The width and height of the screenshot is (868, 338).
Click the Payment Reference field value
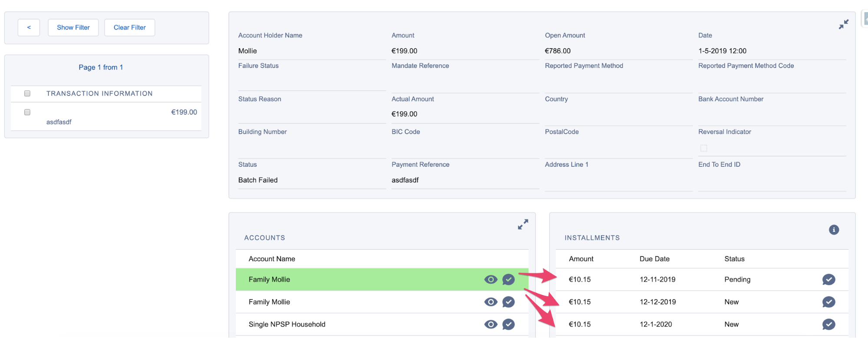(405, 180)
